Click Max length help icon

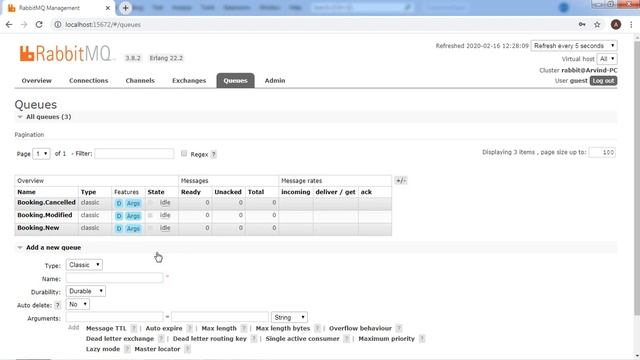pyautogui.click(x=244, y=328)
